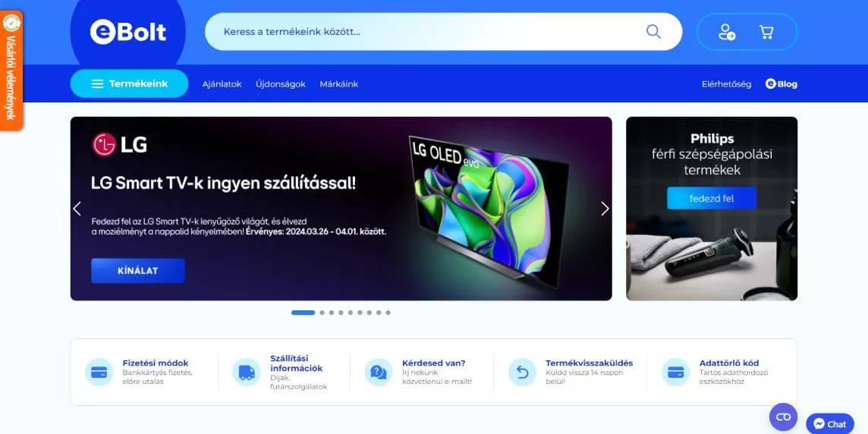Screen dimensions: 868x434
Task: Open the Elérhetőség link
Action: point(726,84)
